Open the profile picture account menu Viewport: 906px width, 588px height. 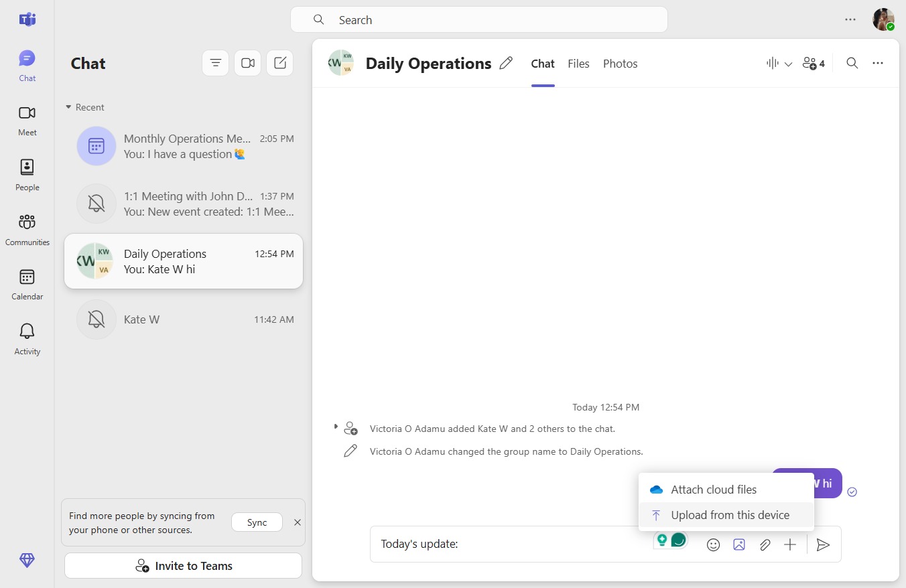pyautogui.click(x=883, y=19)
